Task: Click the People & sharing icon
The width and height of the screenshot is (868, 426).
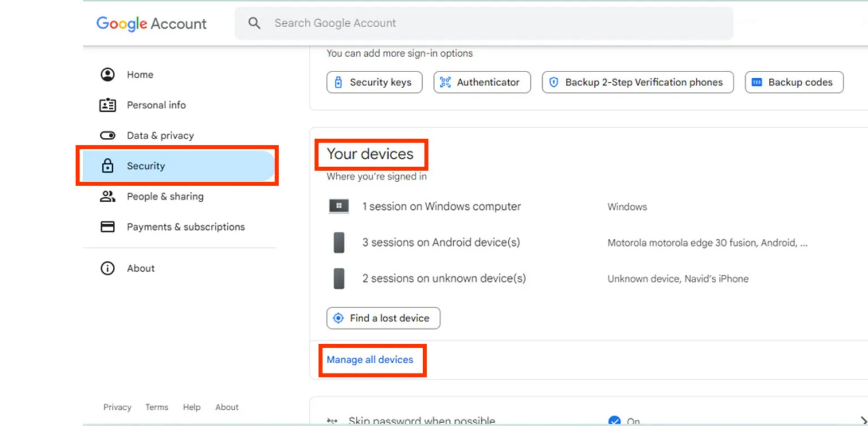Action: point(108,196)
